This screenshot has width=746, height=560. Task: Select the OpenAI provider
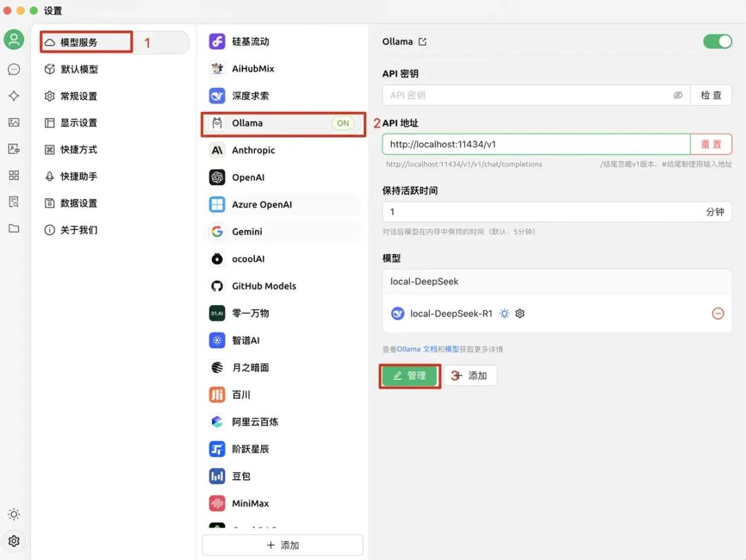(283, 177)
